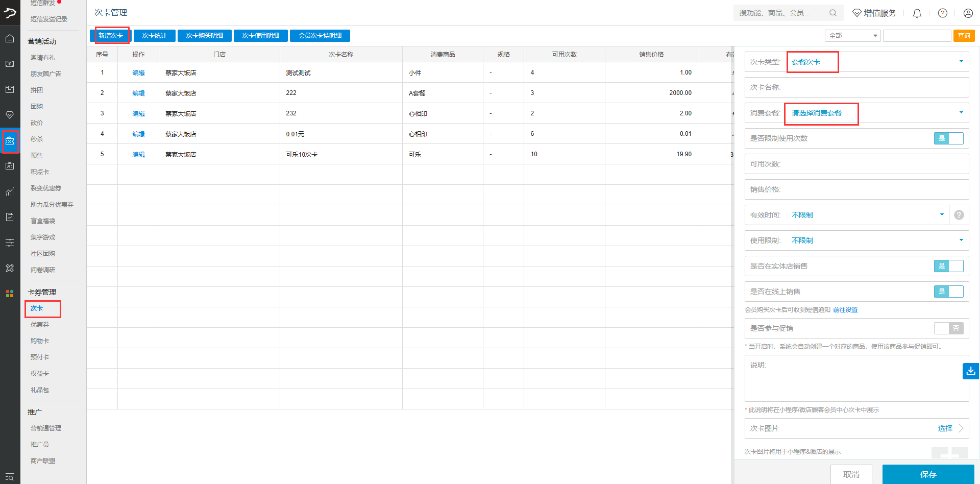Click the help icon beside 有效时间
The width and height of the screenshot is (980, 484).
[959, 215]
